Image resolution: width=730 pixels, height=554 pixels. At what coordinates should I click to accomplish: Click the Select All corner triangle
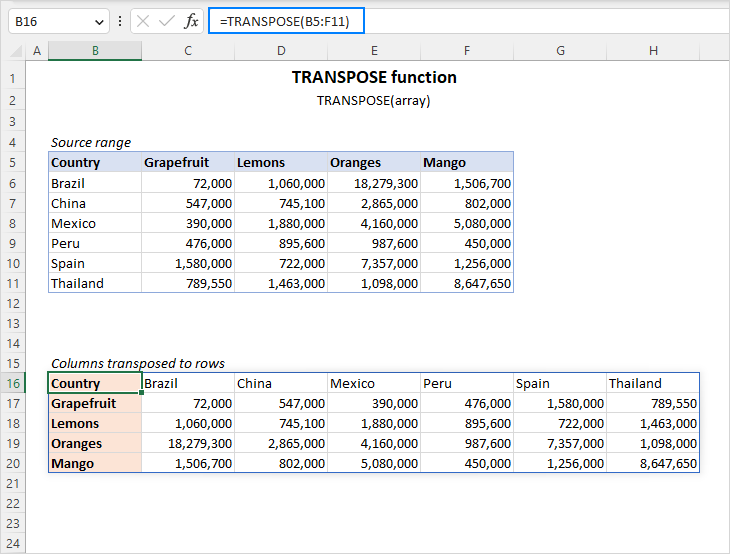[14, 51]
